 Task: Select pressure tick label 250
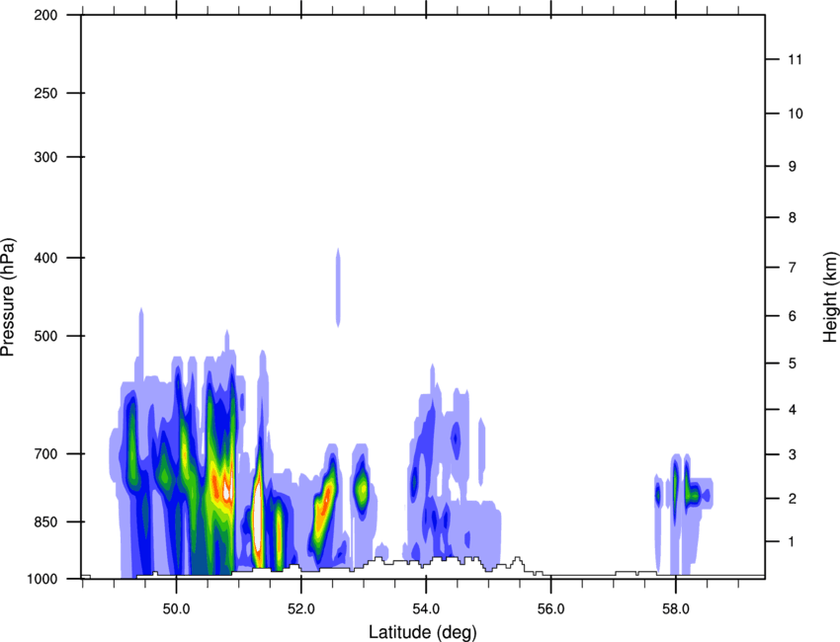pyautogui.click(x=45, y=93)
